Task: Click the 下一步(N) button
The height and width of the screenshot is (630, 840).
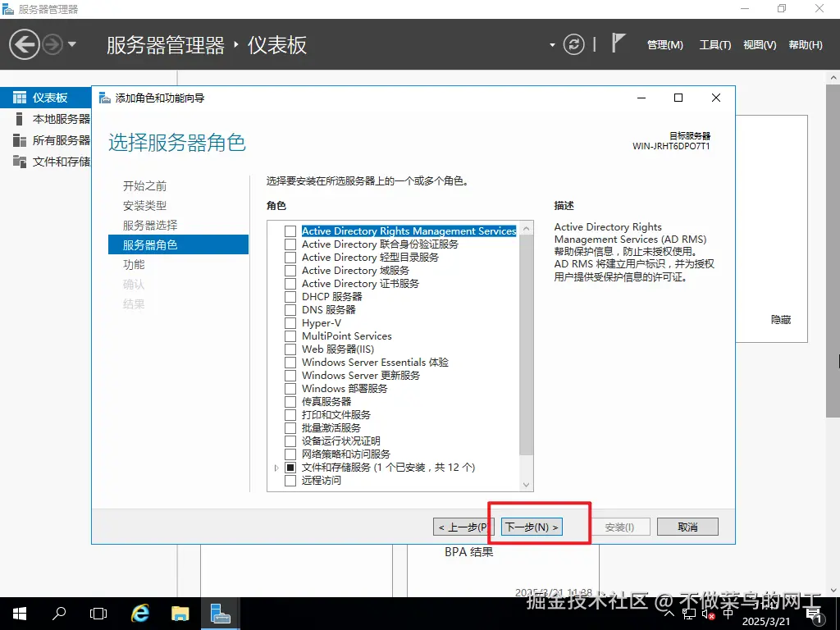Action: [531, 526]
